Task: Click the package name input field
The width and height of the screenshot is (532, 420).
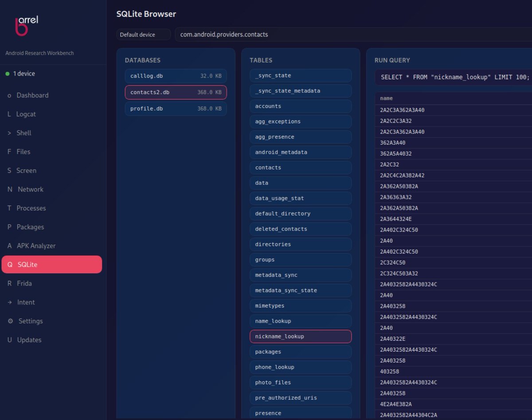Action: (x=353, y=35)
